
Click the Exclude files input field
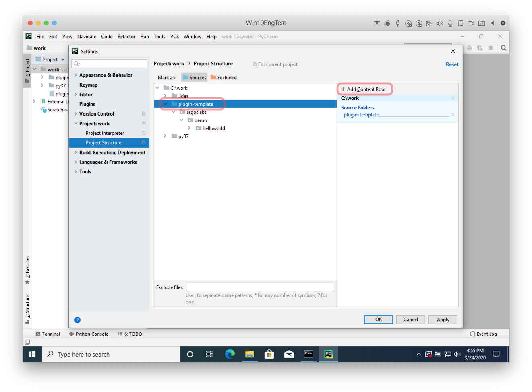pyautogui.click(x=260, y=287)
